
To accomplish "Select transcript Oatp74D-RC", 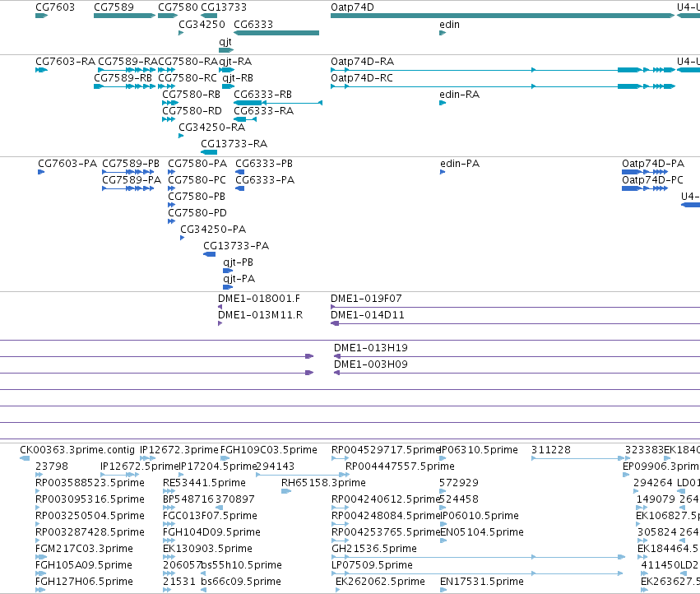I will coord(362,78).
